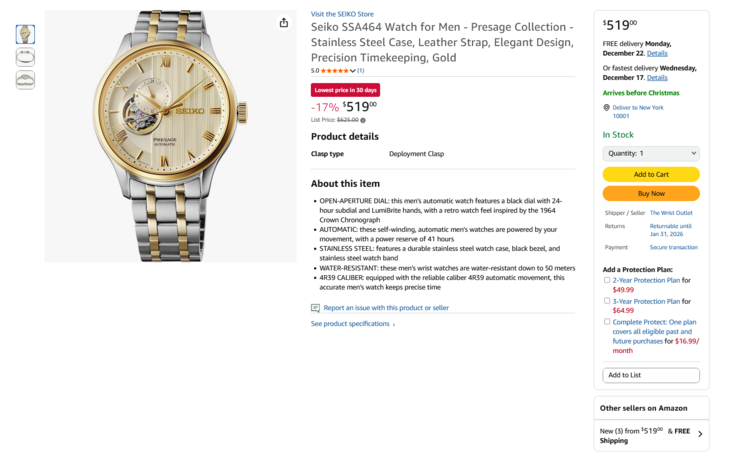
Task: Click the Add to List button
Action: (651, 375)
